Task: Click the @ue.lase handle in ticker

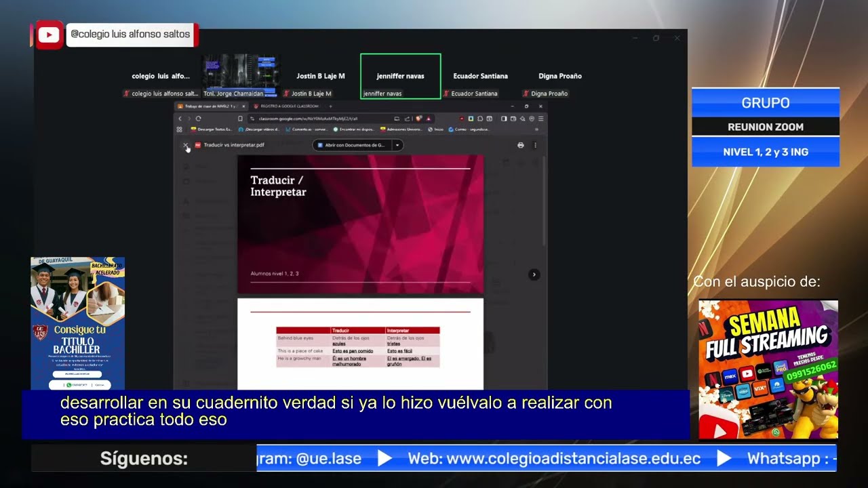Action: pos(329,459)
